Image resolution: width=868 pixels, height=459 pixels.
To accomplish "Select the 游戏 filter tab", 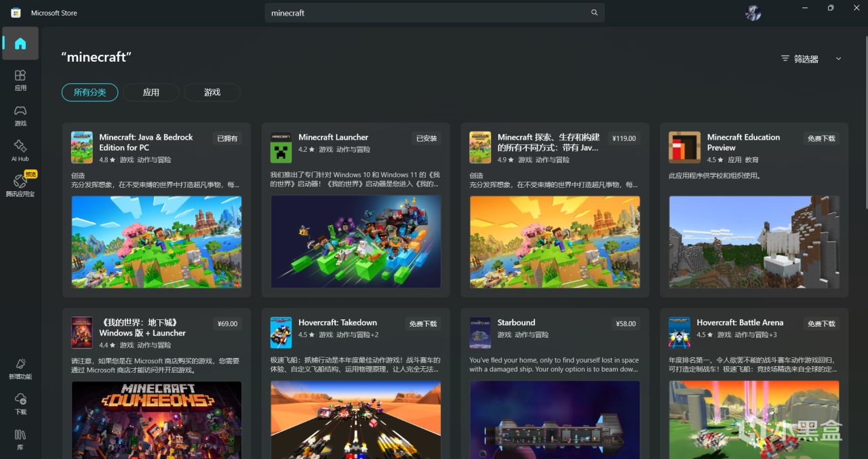I will tap(212, 92).
